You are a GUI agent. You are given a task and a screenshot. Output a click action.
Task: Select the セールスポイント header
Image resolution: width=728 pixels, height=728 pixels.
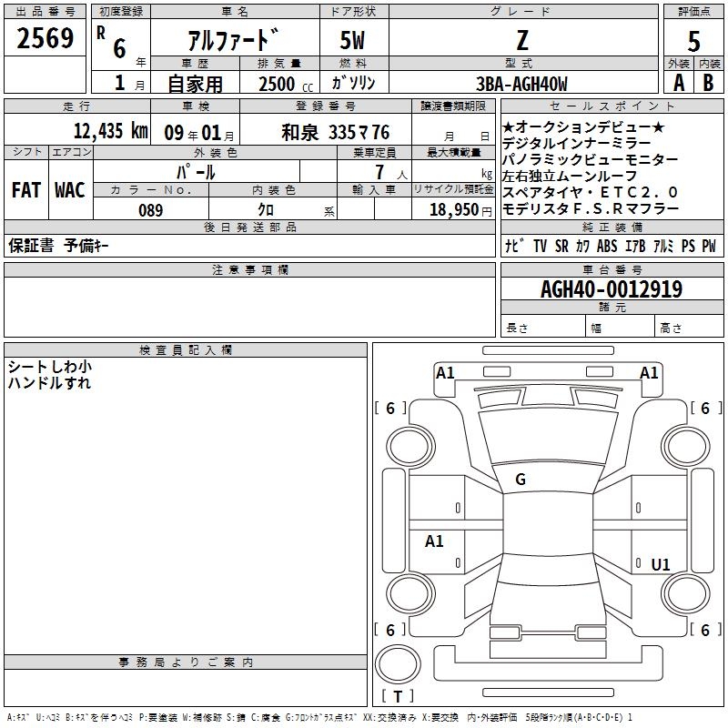click(612, 106)
